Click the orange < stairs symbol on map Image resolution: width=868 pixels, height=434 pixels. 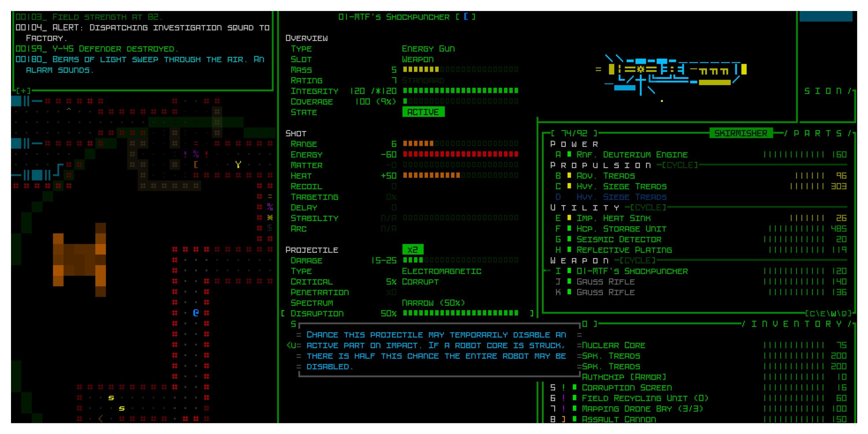tap(100, 419)
